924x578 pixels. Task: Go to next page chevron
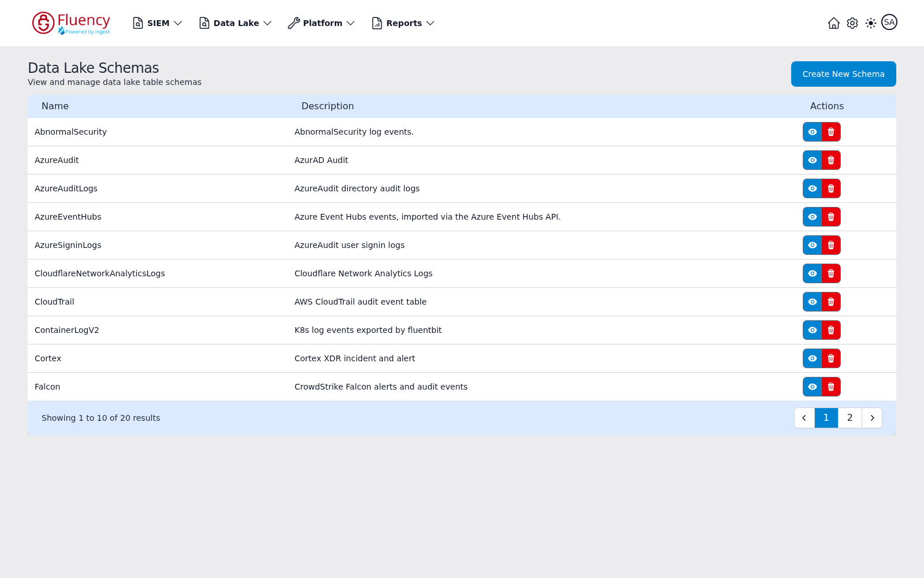click(872, 418)
